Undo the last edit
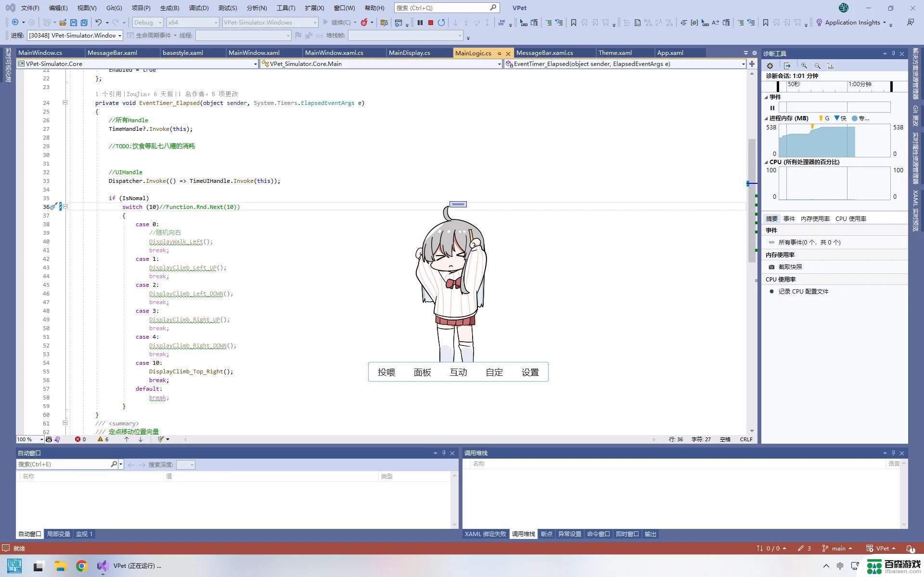This screenshot has width=924, height=577. click(99, 23)
